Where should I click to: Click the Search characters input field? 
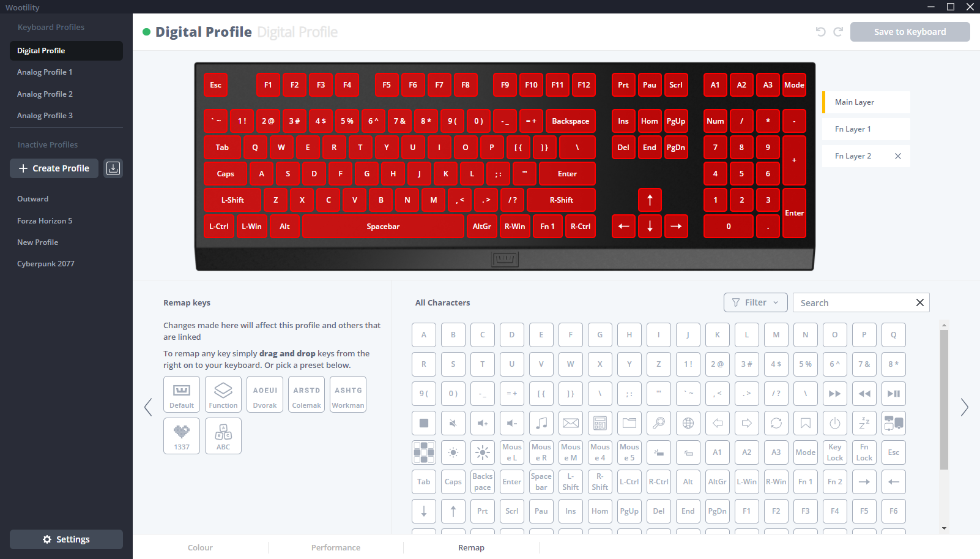[853, 302]
